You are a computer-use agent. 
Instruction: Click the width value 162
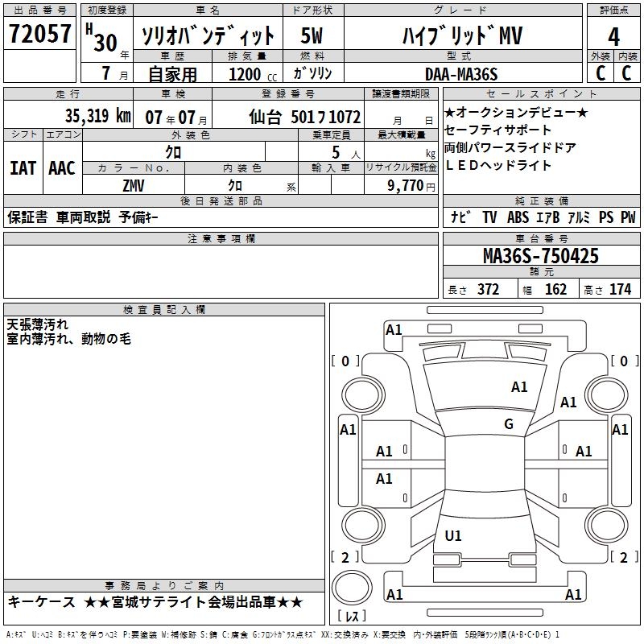pyautogui.click(x=555, y=290)
